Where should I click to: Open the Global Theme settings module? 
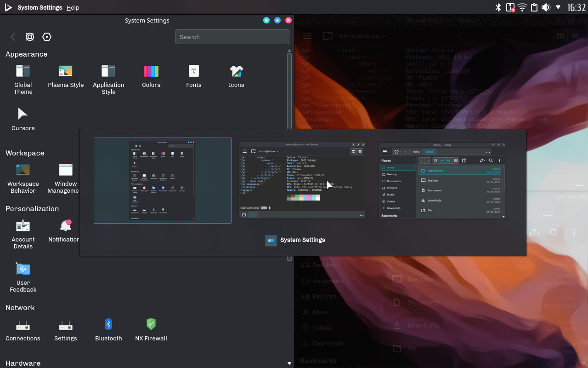pyautogui.click(x=23, y=76)
